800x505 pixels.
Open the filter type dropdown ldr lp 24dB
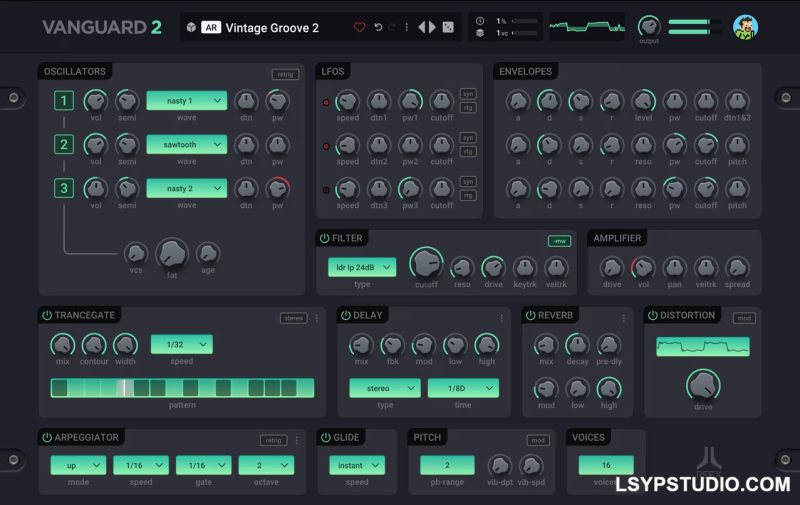coord(362,267)
